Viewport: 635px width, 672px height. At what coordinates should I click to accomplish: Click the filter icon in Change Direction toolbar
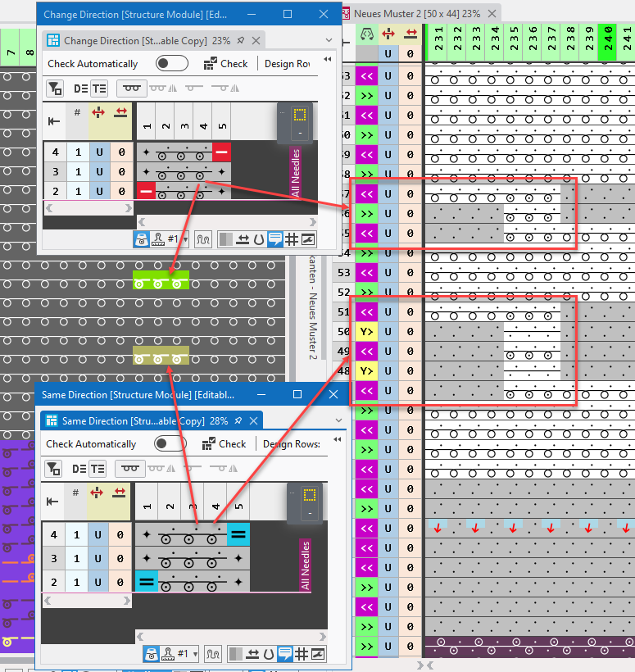pos(54,89)
